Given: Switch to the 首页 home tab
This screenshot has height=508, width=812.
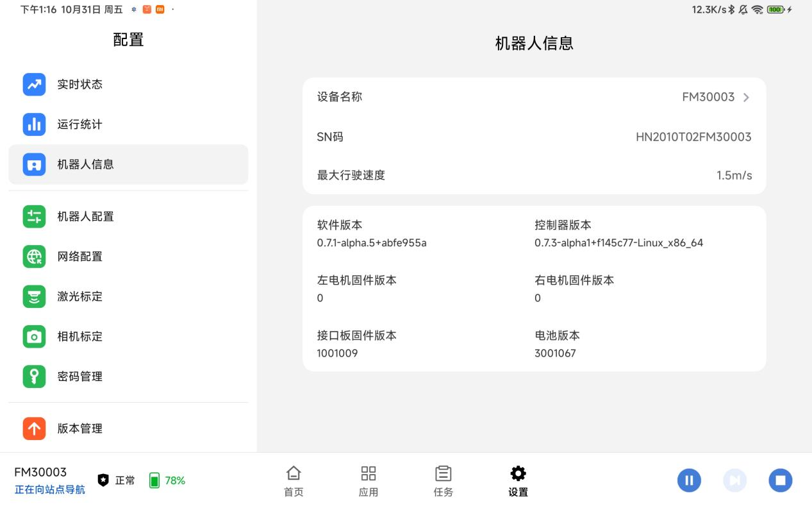Looking at the screenshot, I should tap(294, 481).
